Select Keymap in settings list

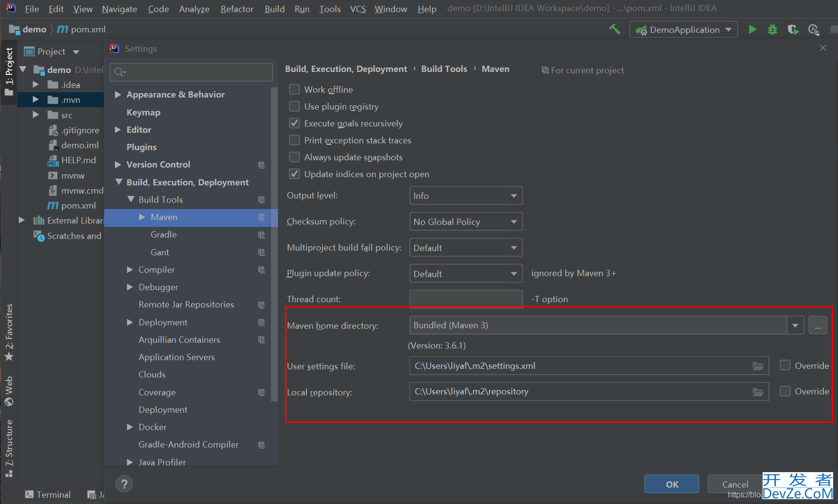(143, 112)
